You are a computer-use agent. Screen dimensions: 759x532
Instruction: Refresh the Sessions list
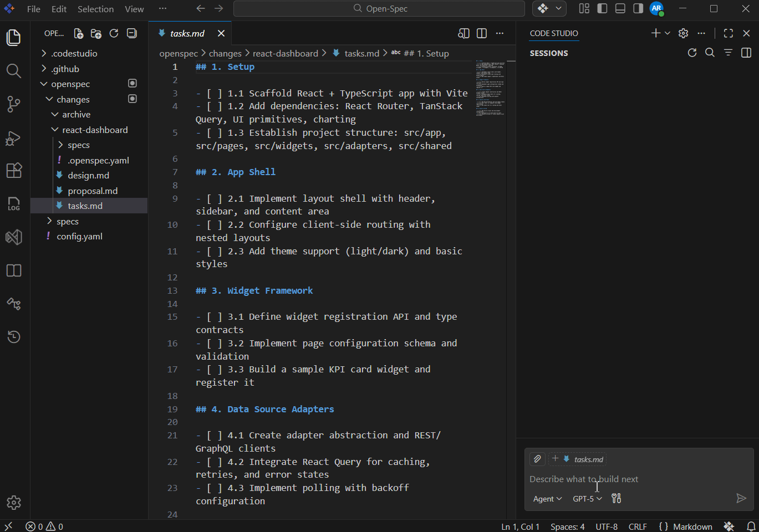point(692,53)
